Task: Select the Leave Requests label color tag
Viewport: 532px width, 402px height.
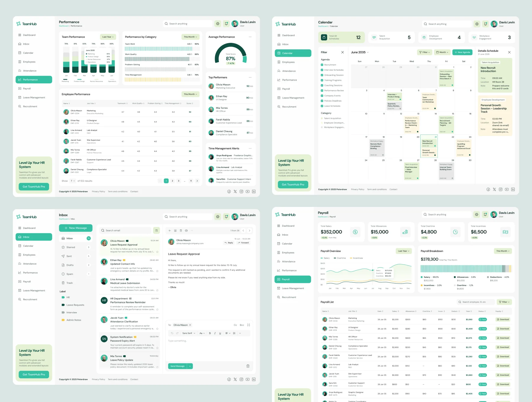Action: [x=63, y=305]
